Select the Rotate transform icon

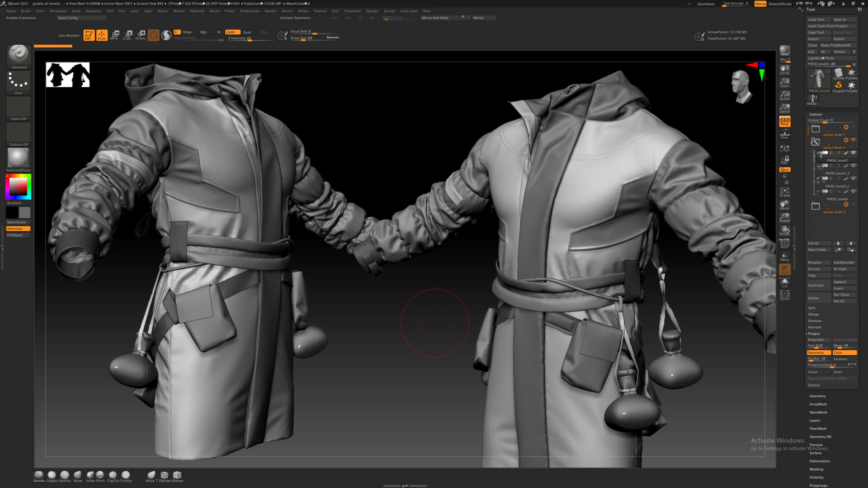pyautogui.click(x=141, y=35)
